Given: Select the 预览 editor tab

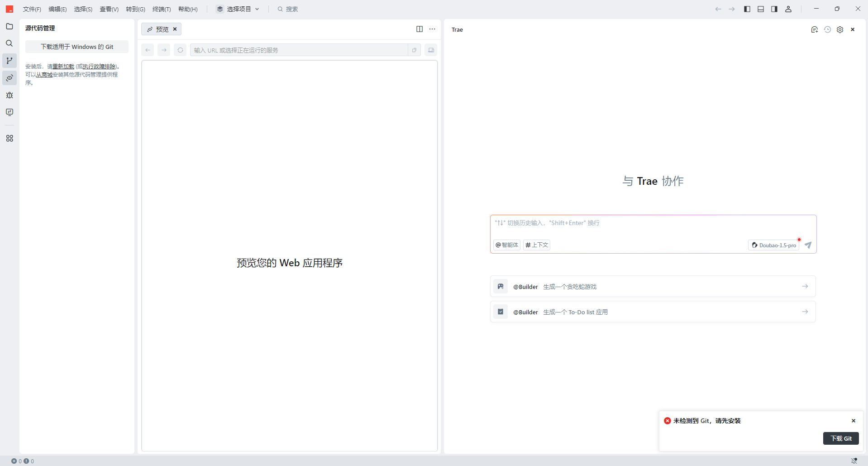Looking at the screenshot, I should [162, 29].
